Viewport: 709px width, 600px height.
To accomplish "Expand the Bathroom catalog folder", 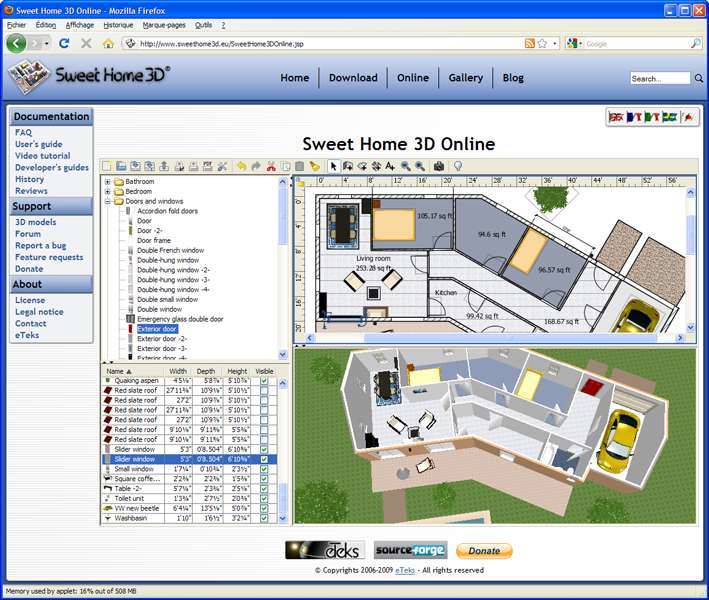I will [x=107, y=182].
